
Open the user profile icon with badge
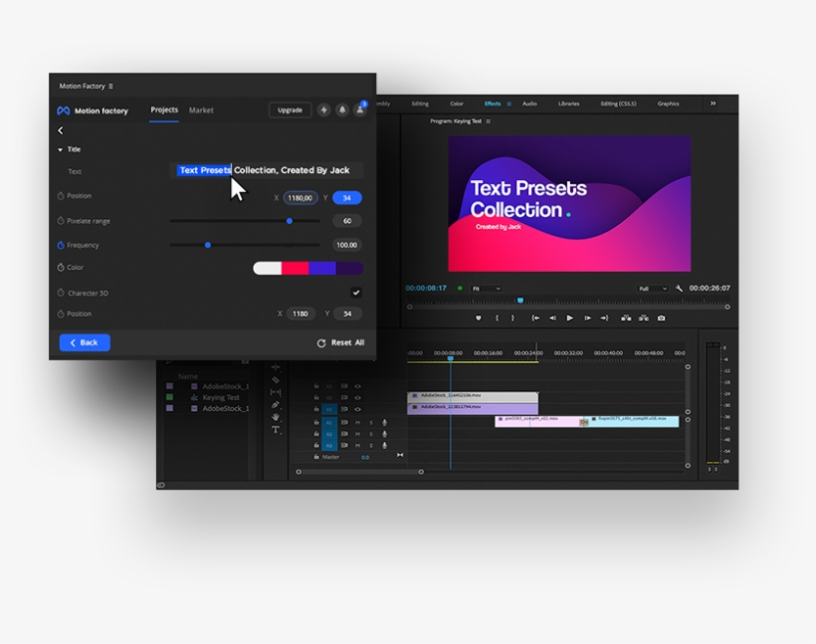click(x=360, y=109)
